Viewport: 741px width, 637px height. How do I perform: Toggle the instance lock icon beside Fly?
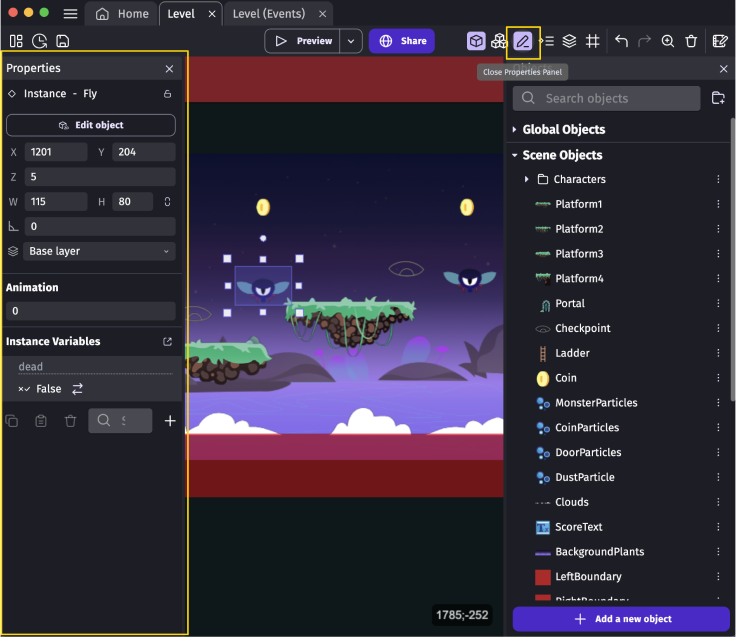(x=168, y=94)
